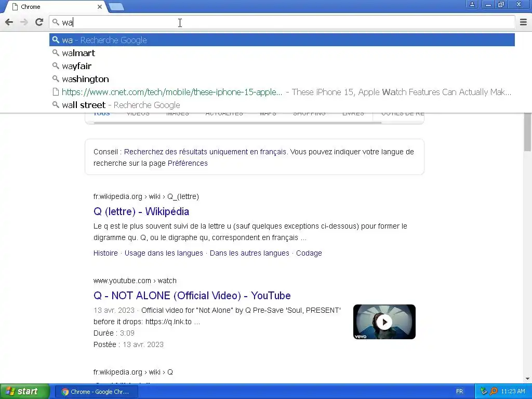Click the browser Back arrow

(9, 22)
